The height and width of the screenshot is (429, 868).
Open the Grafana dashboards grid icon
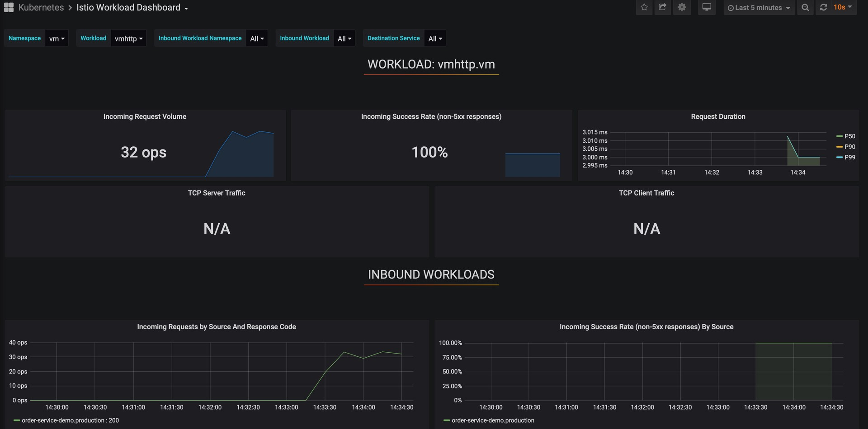pyautogui.click(x=9, y=7)
